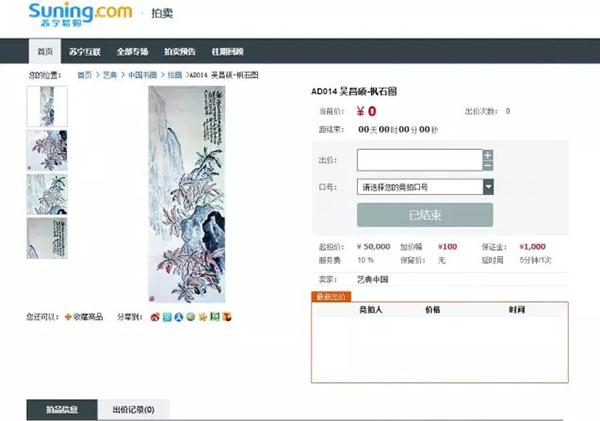
Task: Click the main painting image
Action: click(187, 194)
